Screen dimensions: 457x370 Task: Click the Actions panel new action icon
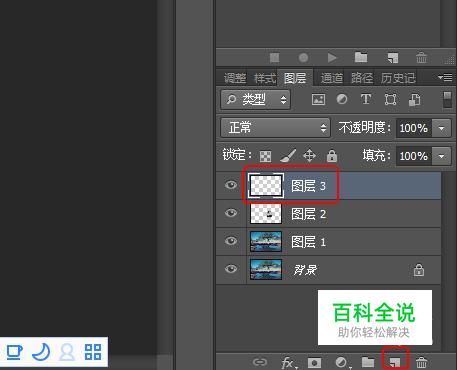(393, 58)
